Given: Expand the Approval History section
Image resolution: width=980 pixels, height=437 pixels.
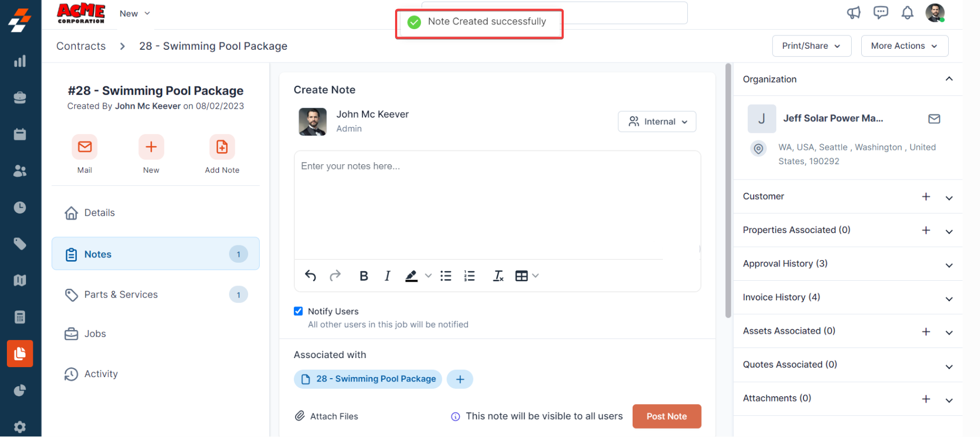Looking at the screenshot, I should pyautogui.click(x=949, y=264).
